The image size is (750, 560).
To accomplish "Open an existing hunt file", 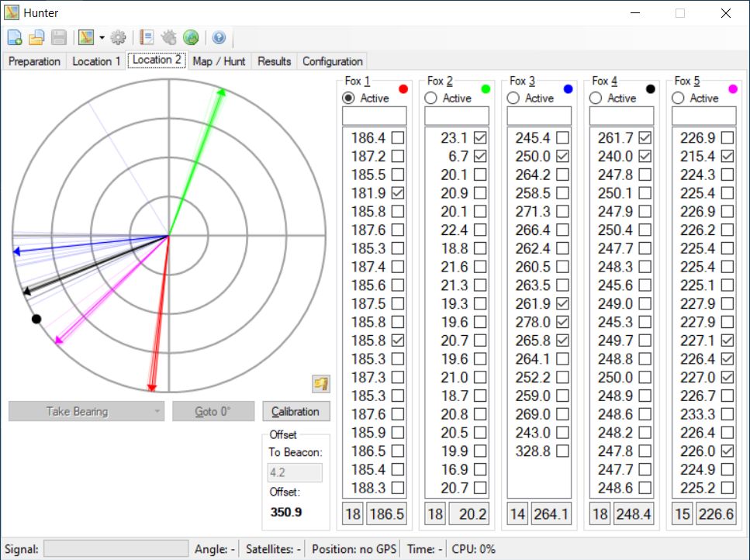I will click(36, 37).
